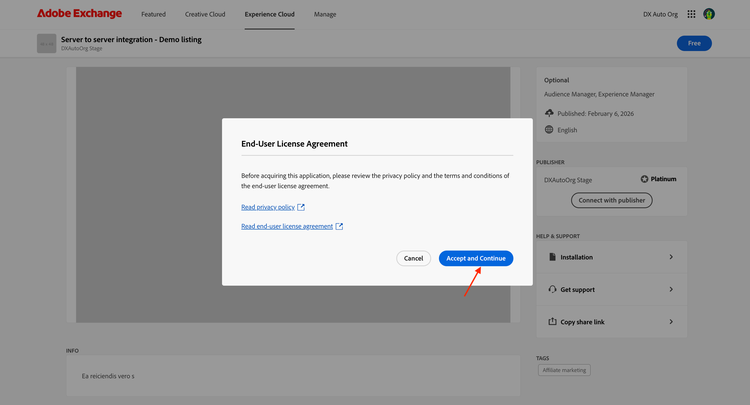Click the Platinum badge icon

tap(644, 179)
